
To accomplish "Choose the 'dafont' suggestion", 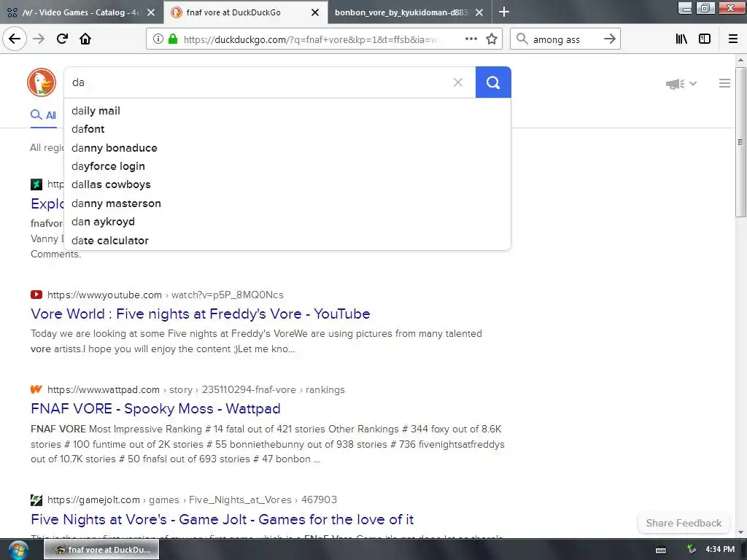I will click(x=287, y=129).
